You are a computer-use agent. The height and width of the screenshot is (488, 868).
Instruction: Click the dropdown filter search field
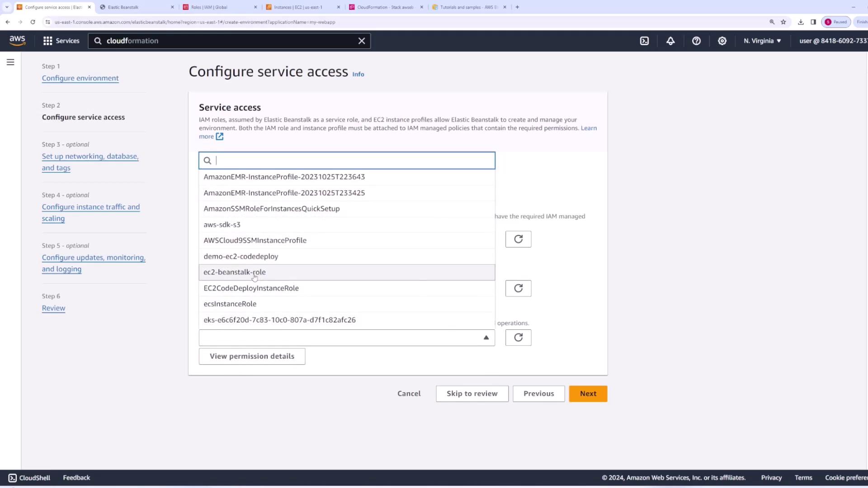tap(353, 160)
